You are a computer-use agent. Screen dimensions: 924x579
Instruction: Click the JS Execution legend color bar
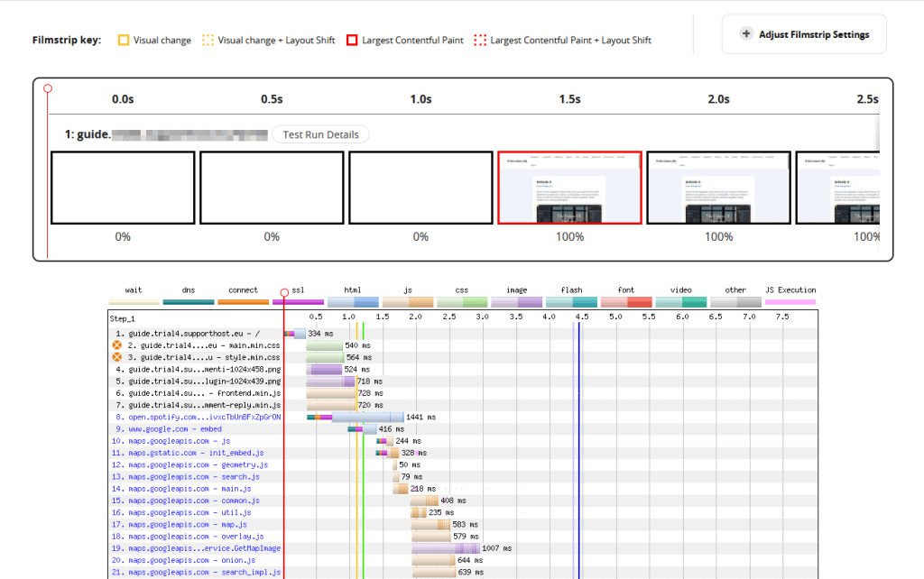point(790,302)
